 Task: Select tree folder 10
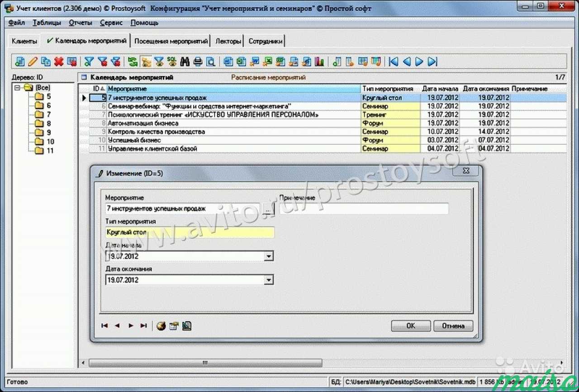[45, 142]
